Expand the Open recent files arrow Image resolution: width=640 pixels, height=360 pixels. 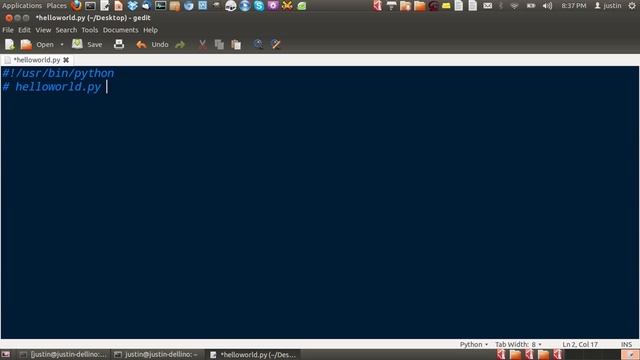tap(62, 44)
